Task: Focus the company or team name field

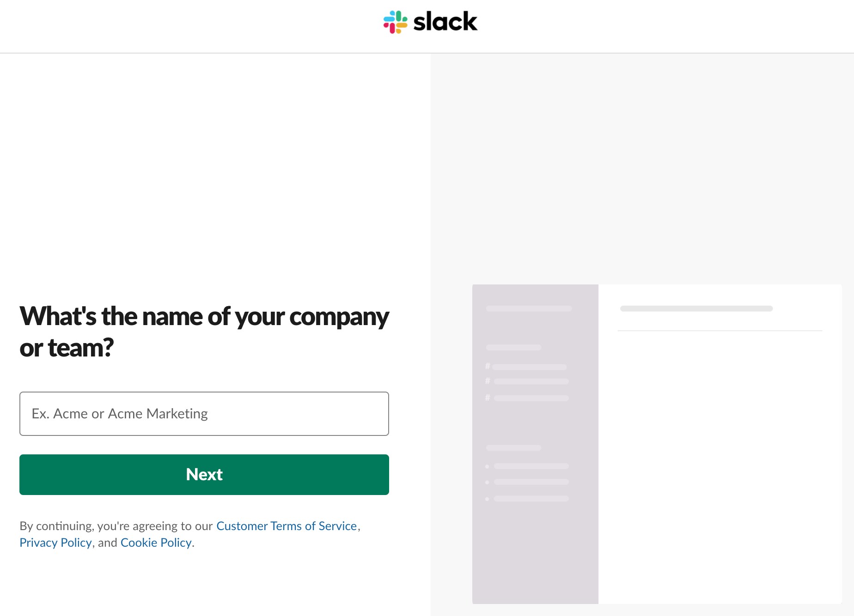Action: tap(204, 414)
